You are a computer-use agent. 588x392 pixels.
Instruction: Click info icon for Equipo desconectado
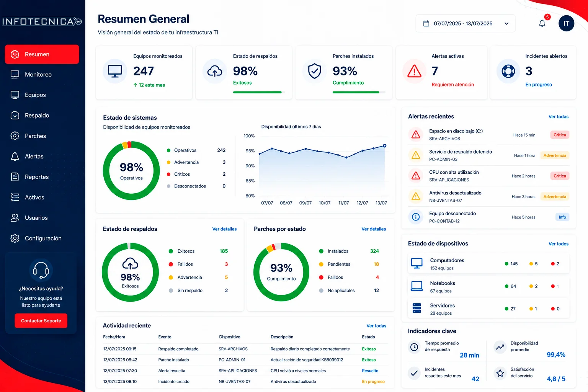click(416, 217)
